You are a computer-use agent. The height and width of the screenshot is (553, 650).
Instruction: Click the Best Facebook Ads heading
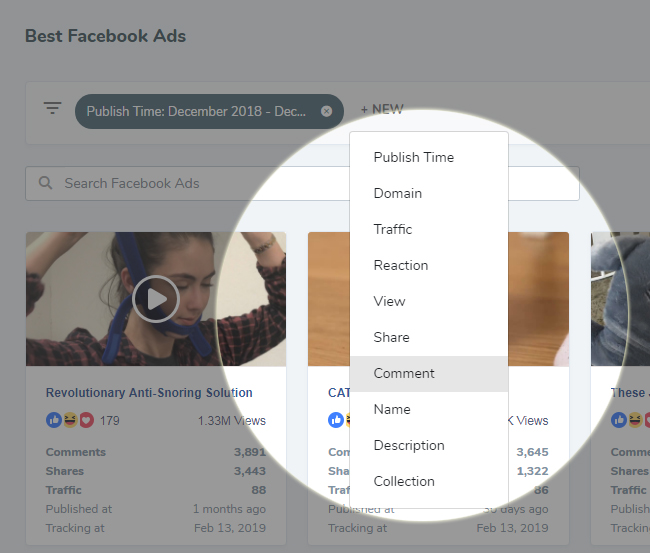click(x=105, y=36)
